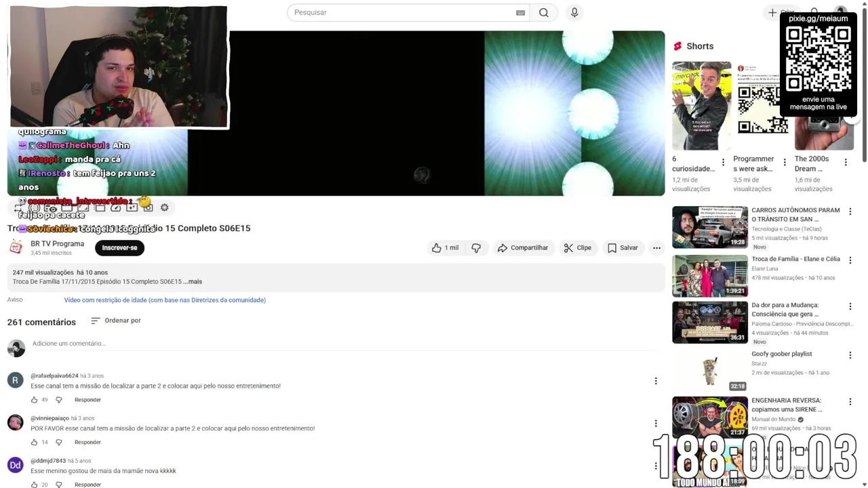Click the Compartilhar share button

pos(522,248)
